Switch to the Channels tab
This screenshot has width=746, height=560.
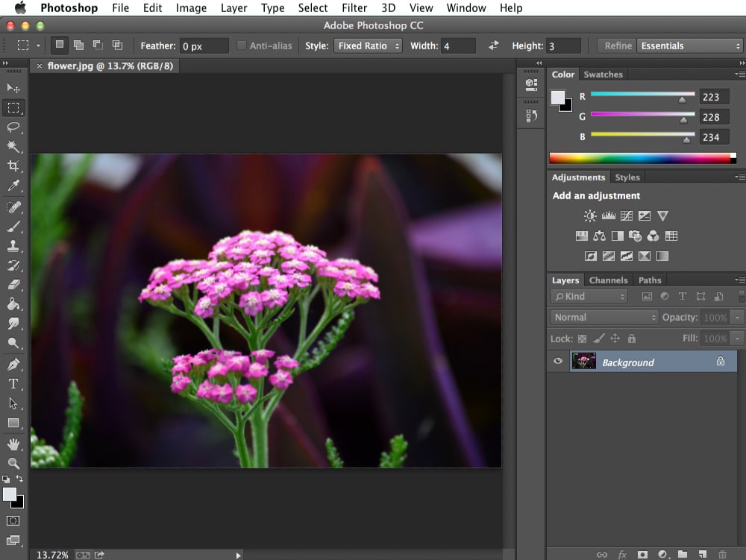pyautogui.click(x=608, y=280)
